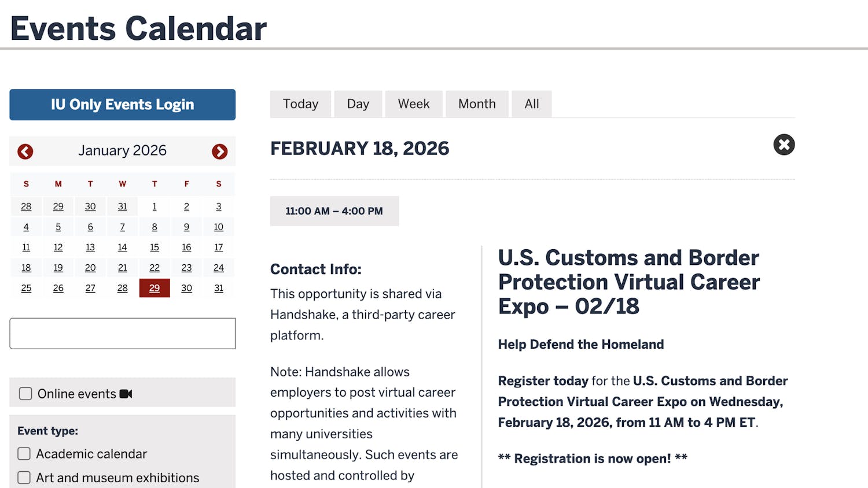868x488 pixels.
Task: Select January 29 in the calendar
Action: tap(155, 288)
